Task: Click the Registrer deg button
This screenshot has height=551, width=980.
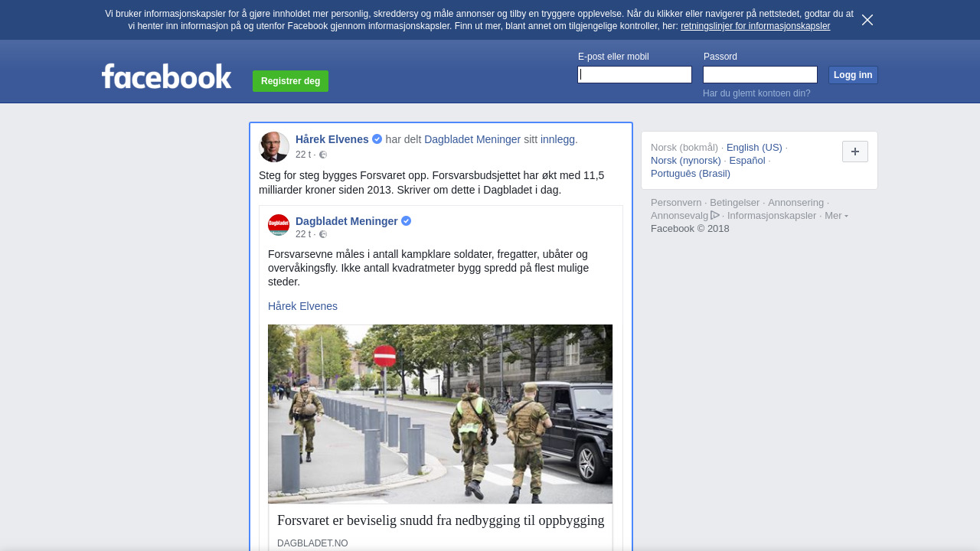Action: (x=290, y=81)
